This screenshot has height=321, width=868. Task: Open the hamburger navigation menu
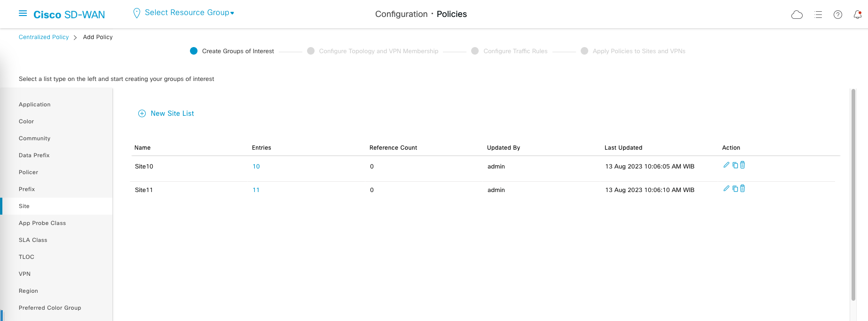click(x=23, y=14)
